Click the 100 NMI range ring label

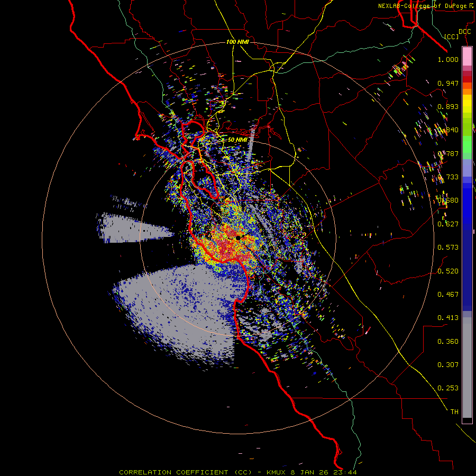(x=237, y=42)
